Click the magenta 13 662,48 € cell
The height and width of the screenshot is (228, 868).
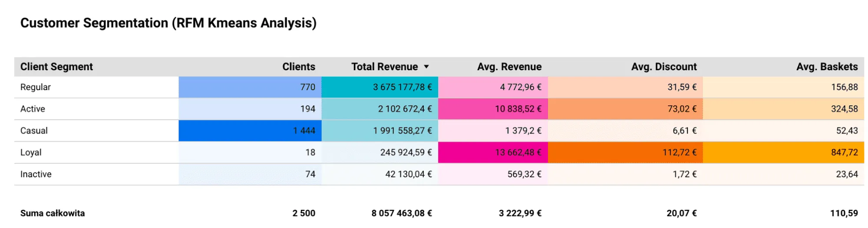[493, 152]
